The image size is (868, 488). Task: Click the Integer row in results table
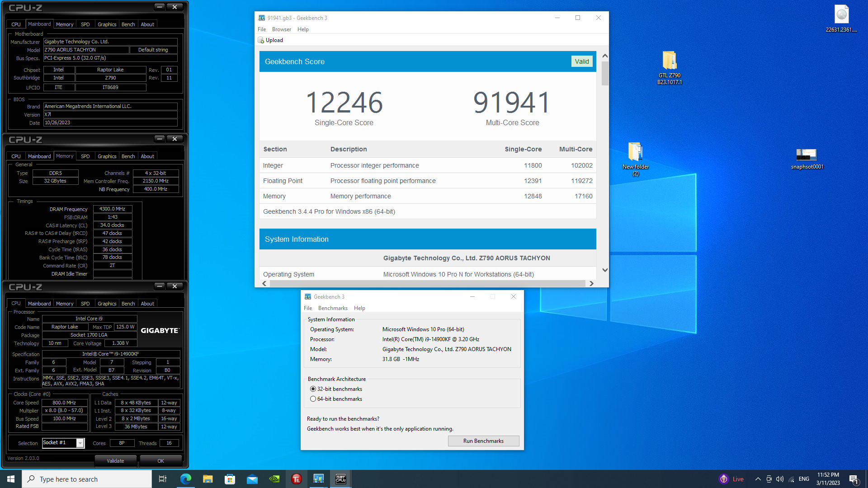[428, 165]
